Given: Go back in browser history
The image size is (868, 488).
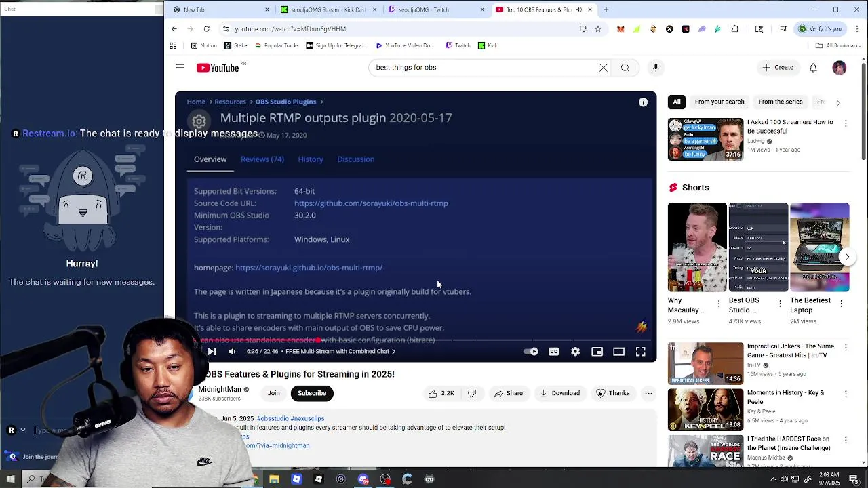Looking at the screenshot, I should coord(174,28).
